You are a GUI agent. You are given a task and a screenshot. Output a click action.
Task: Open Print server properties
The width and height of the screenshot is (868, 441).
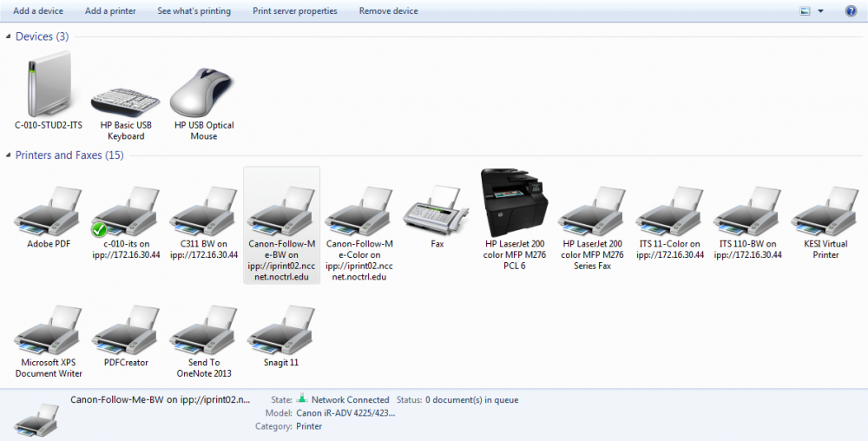pyautogui.click(x=295, y=10)
